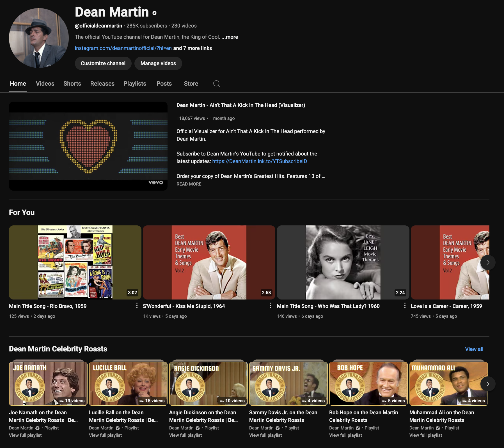
Task: Go to the Playlists tab
Action: pyautogui.click(x=135, y=84)
